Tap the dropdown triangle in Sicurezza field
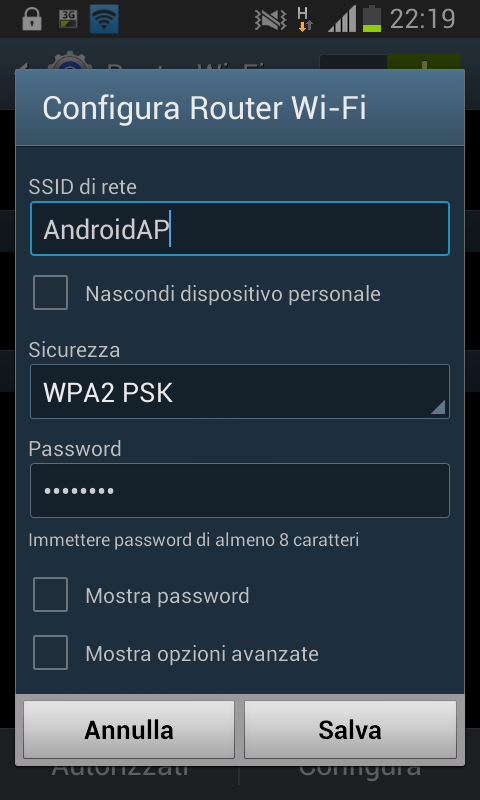This screenshot has height=800, width=480. click(x=438, y=407)
